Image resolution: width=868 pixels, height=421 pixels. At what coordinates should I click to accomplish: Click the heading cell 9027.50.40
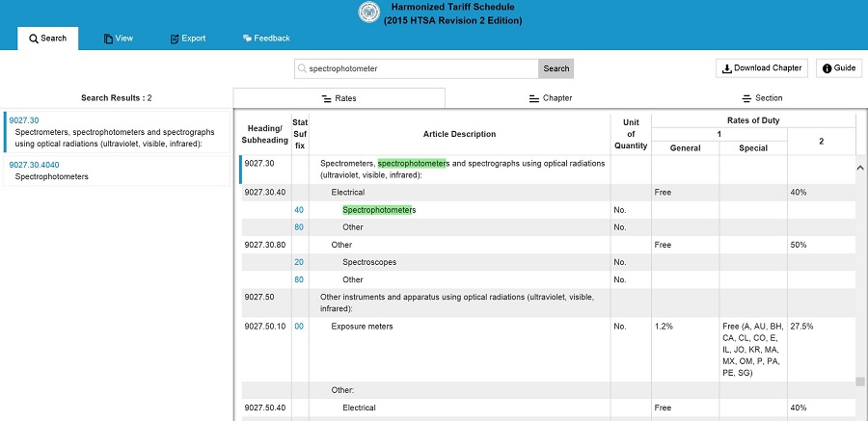coord(265,408)
